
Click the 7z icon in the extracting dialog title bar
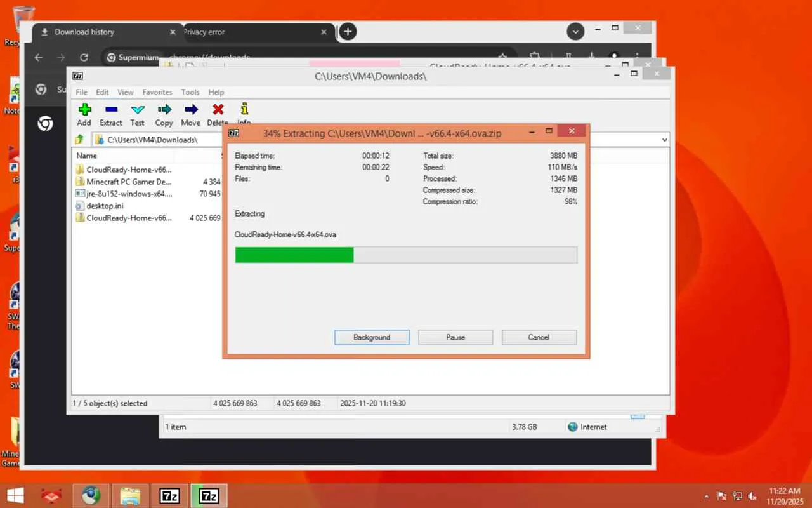coord(234,133)
